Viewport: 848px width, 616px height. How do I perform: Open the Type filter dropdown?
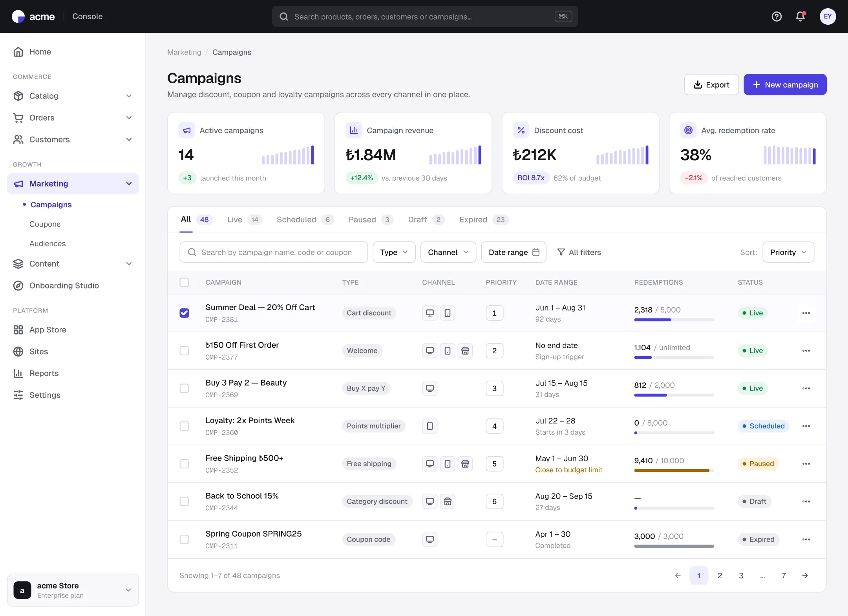coord(394,252)
